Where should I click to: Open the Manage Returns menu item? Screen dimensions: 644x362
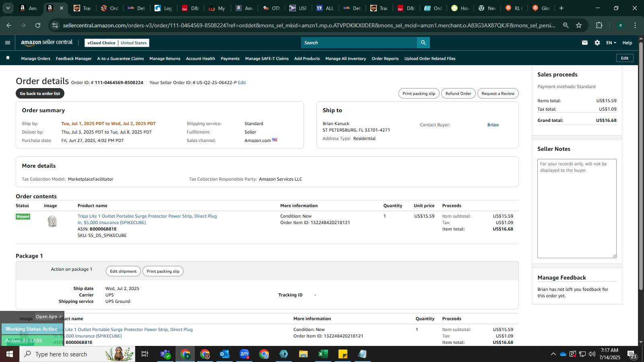pyautogui.click(x=165, y=59)
